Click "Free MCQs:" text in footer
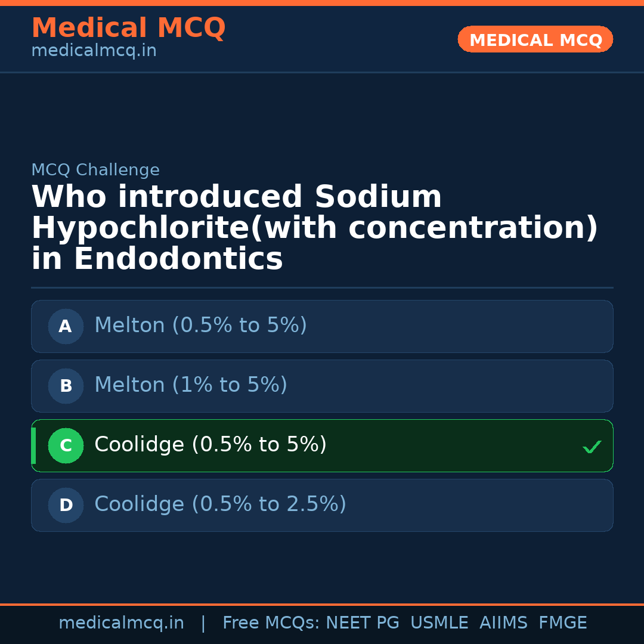Screen dimensions: 644x644 [x=271, y=623]
